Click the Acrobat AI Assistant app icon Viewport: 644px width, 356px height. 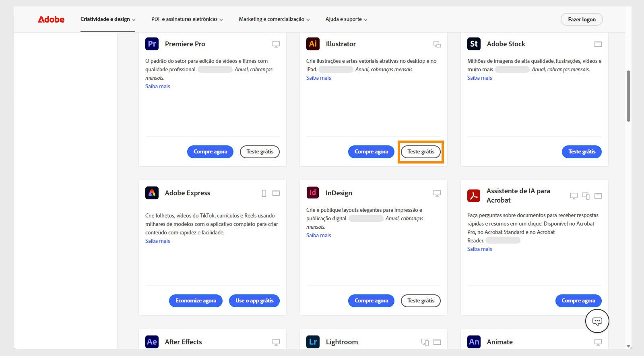474,196
